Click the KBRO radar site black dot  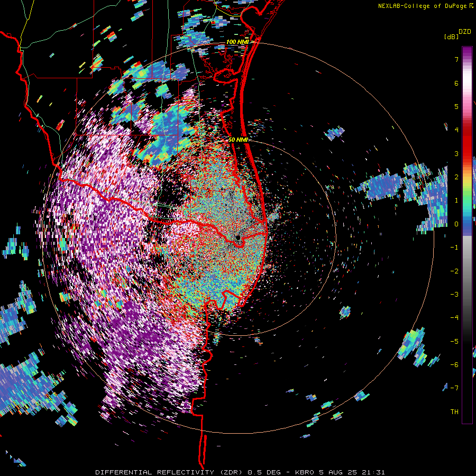237,238
